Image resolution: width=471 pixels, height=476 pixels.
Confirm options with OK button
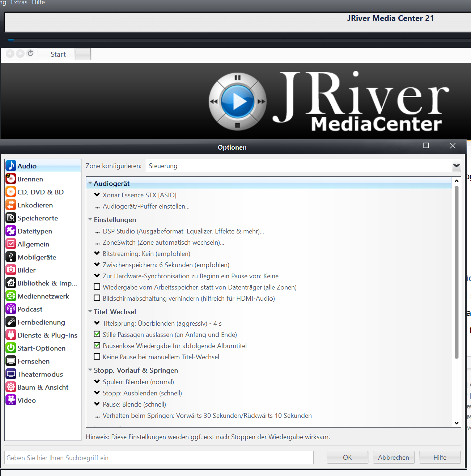347,457
